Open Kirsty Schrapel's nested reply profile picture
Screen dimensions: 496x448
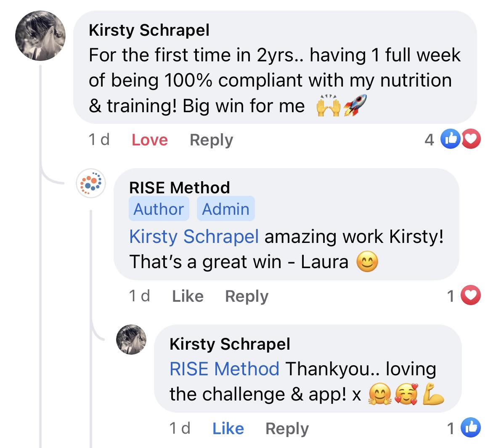tap(131, 340)
